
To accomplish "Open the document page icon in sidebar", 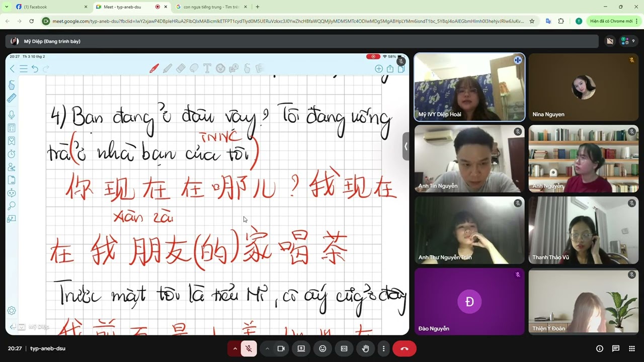I will (x=12, y=180).
